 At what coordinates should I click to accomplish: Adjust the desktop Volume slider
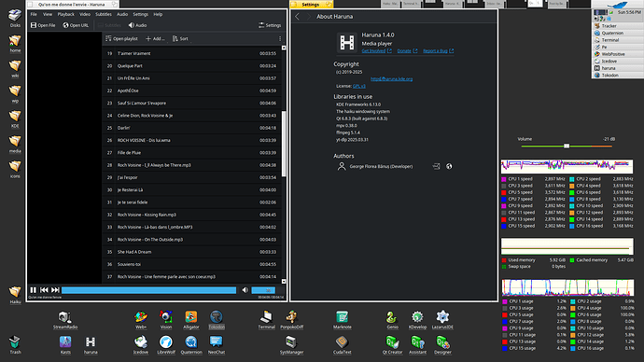click(x=567, y=146)
